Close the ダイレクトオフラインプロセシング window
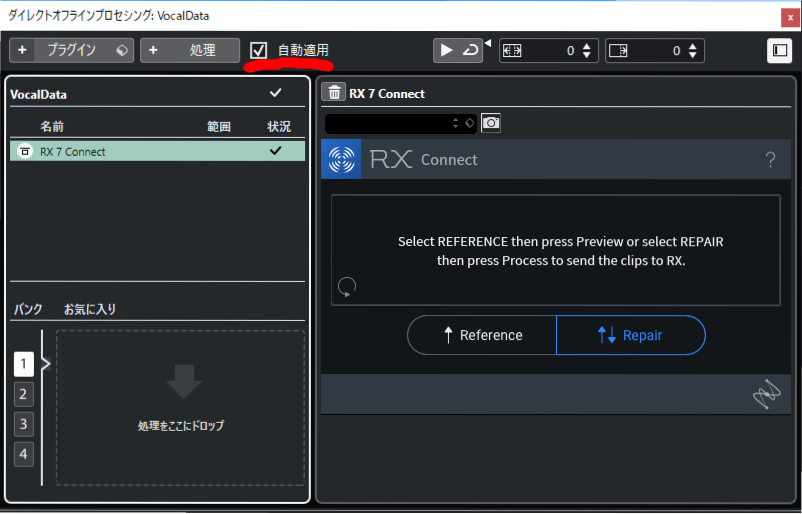Image resolution: width=802 pixels, height=514 pixels. coord(790,17)
